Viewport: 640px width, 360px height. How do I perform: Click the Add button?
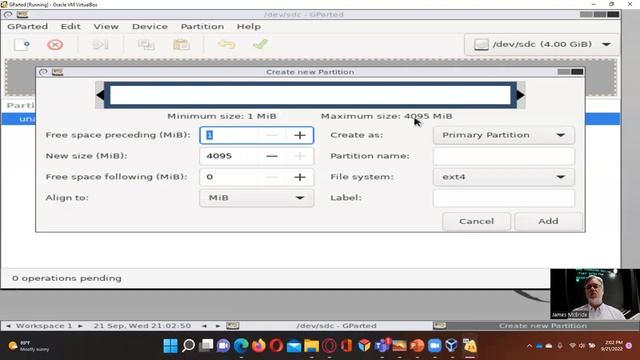pos(548,221)
